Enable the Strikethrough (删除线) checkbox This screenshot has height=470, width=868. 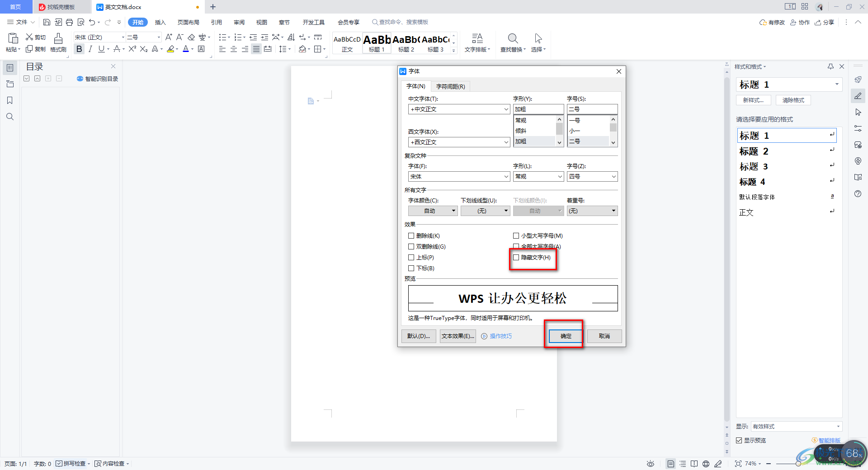coord(411,235)
